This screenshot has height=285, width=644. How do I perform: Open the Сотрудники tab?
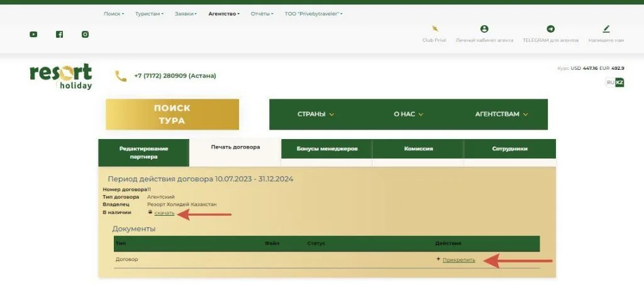pyautogui.click(x=509, y=149)
